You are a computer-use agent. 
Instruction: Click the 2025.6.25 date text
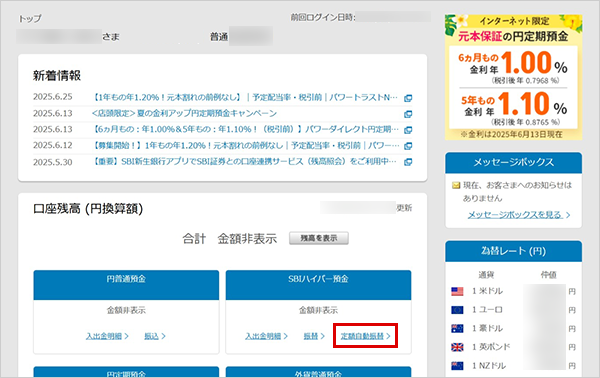pyautogui.click(x=52, y=97)
